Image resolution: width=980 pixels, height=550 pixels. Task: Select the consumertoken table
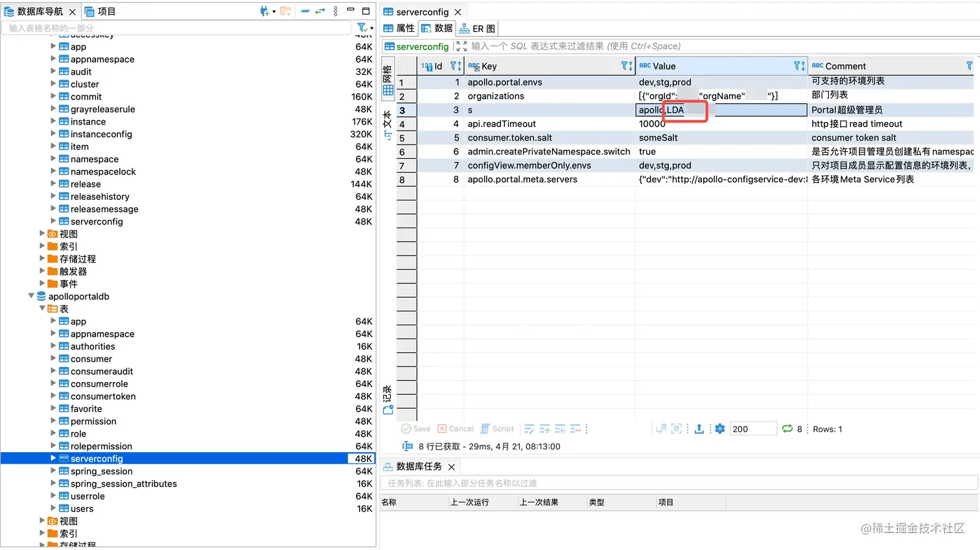click(x=103, y=396)
